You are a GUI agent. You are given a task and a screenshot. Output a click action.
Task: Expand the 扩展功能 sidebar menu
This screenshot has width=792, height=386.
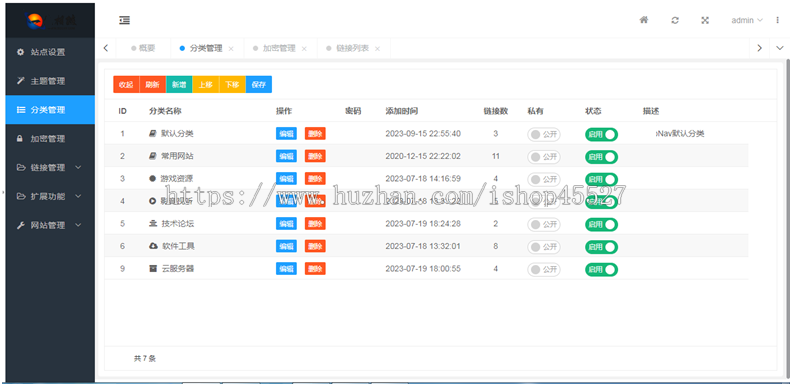tap(50, 196)
